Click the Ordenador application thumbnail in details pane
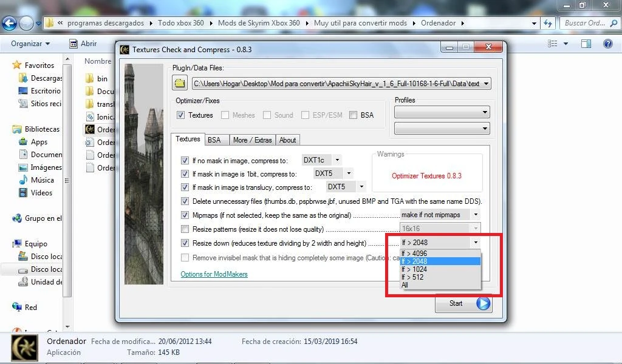The width and height of the screenshot is (622, 364). 24,348
